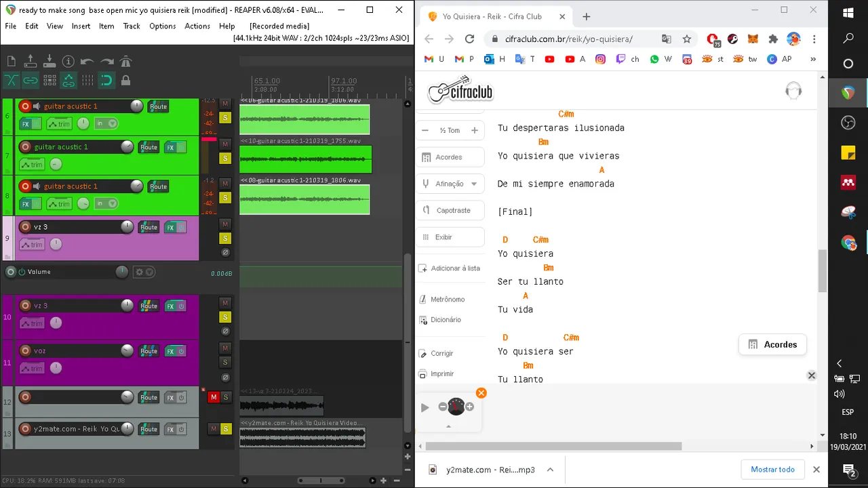Open the 'in' input dropdown on track 6
868x488 pixels.
click(x=106, y=123)
